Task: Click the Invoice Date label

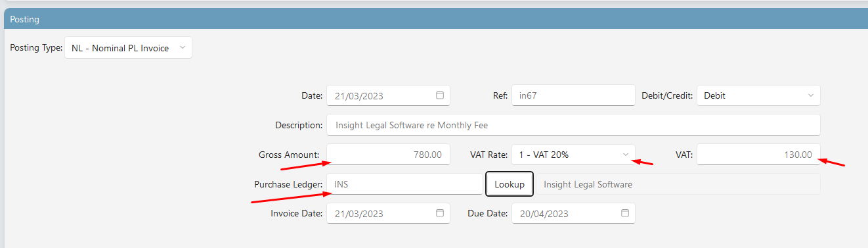Action: click(296, 214)
